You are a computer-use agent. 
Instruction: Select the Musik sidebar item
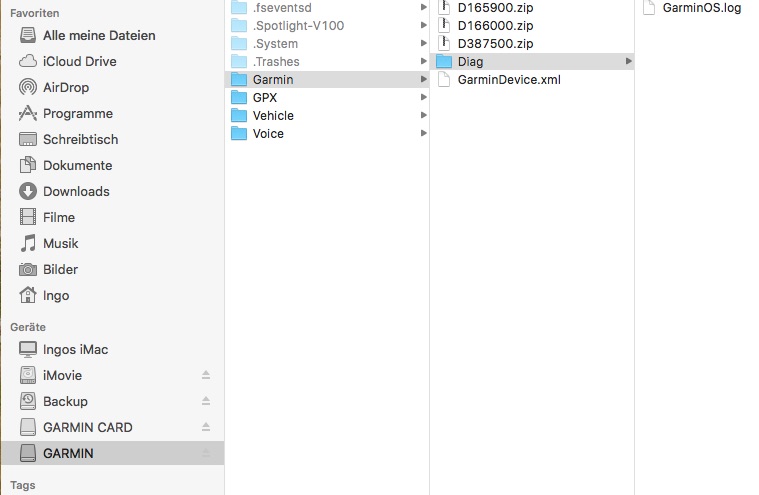[x=60, y=243]
